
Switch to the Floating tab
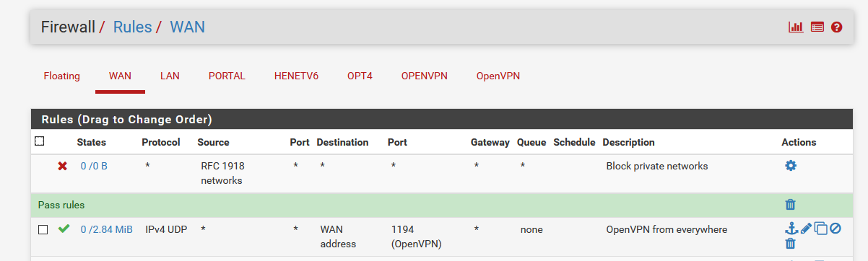(62, 76)
